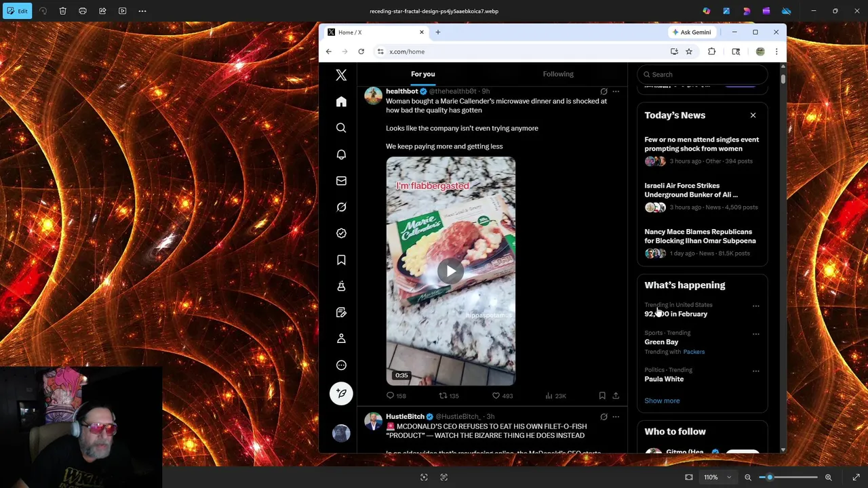Screen dimensions: 868x488
Task: Open Explore search in the X sidebar
Action: tap(341, 128)
